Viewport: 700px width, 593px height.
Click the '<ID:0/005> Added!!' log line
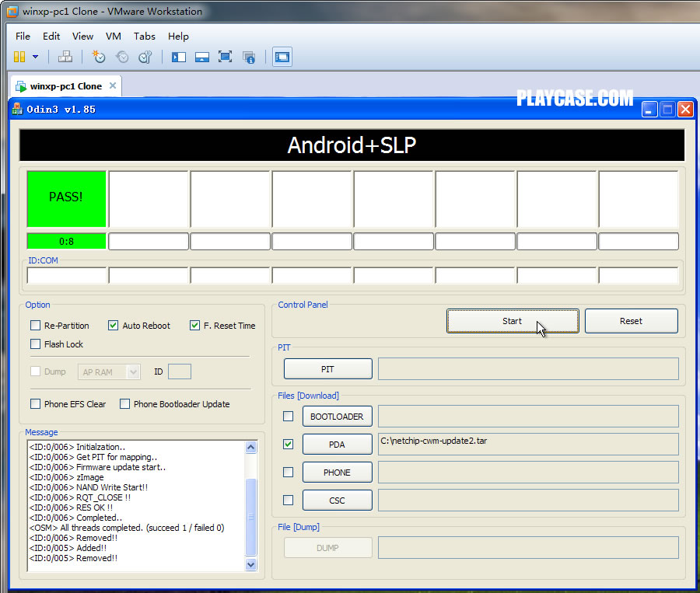(68, 548)
